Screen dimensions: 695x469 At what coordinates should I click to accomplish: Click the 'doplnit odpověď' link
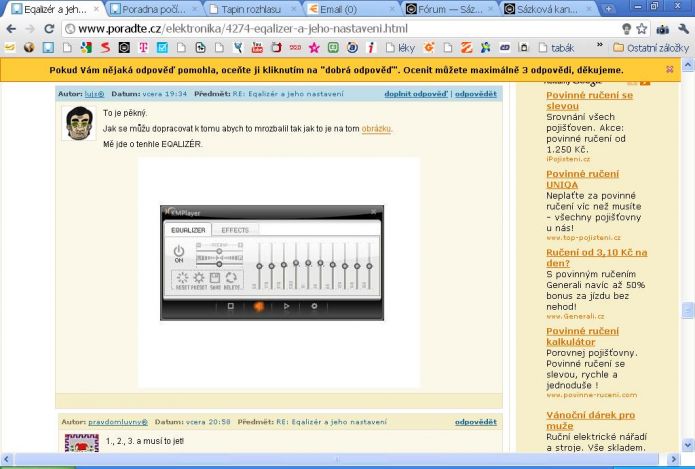pos(416,94)
